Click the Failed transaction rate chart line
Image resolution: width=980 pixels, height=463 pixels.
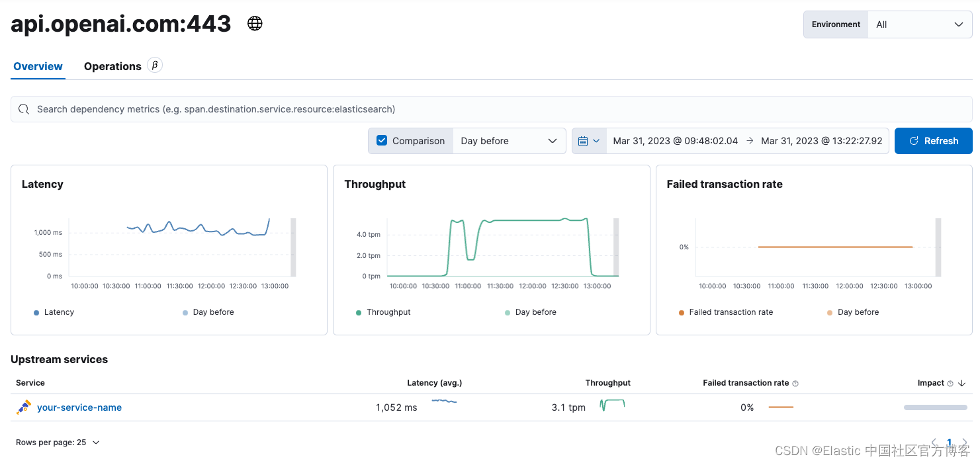point(835,247)
